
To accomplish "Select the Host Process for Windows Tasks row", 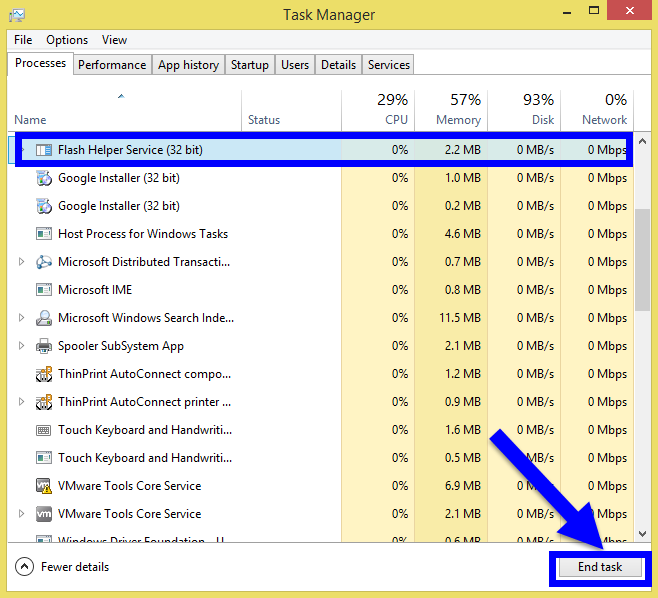I will pos(321,234).
